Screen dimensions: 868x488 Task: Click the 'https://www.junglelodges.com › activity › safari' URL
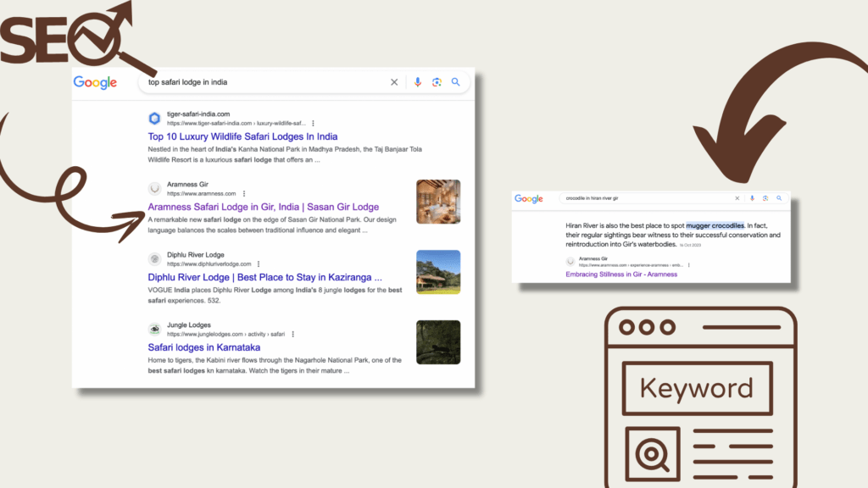pyautogui.click(x=225, y=334)
